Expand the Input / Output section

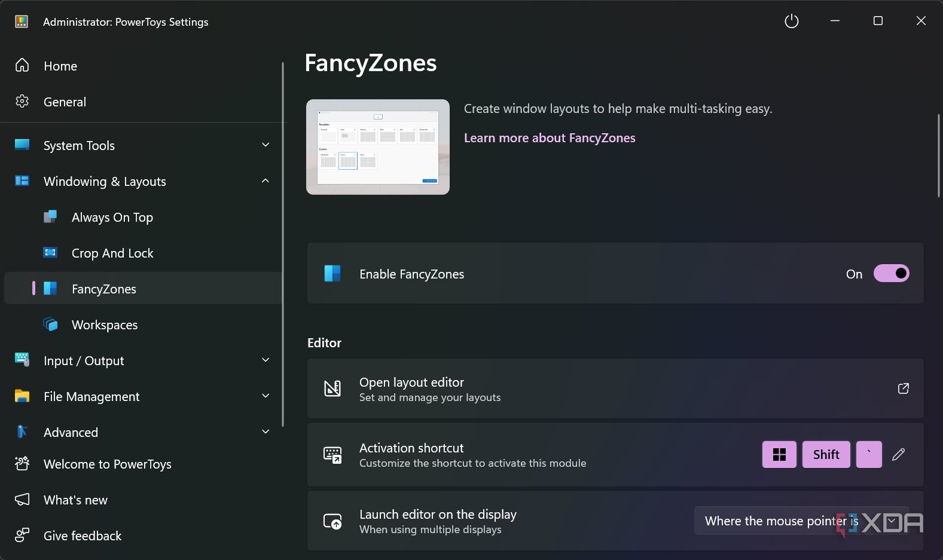[265, 360]
